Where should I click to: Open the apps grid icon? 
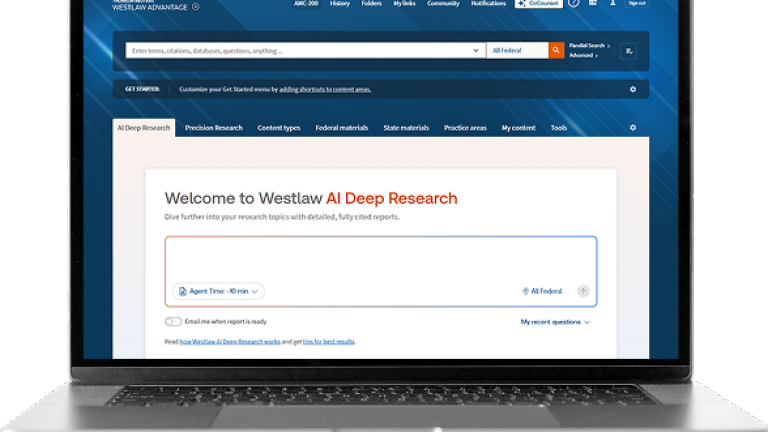point(593,3)
